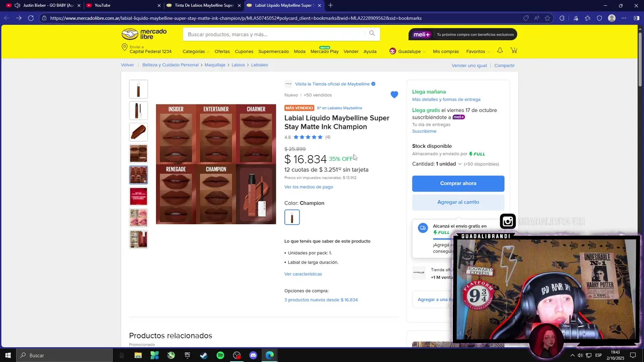Open a new browser tab

(x=331, y=6)
